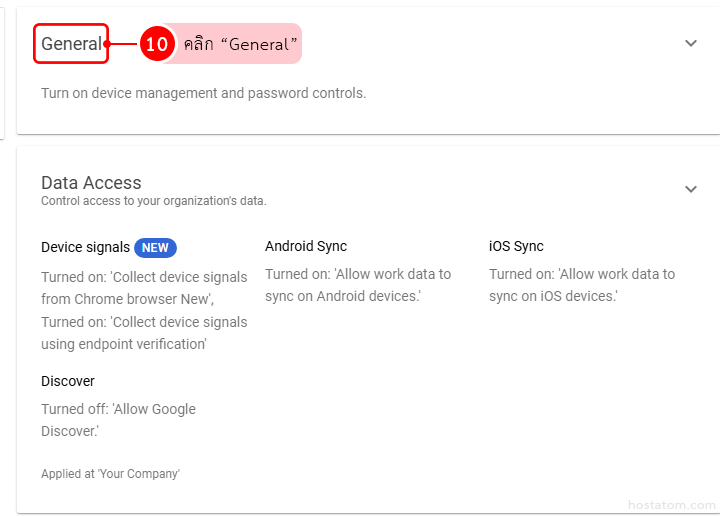The image size is (720, 516).
Task: Click the 'Allow Google Discover' turned off status
Action: 118,420
